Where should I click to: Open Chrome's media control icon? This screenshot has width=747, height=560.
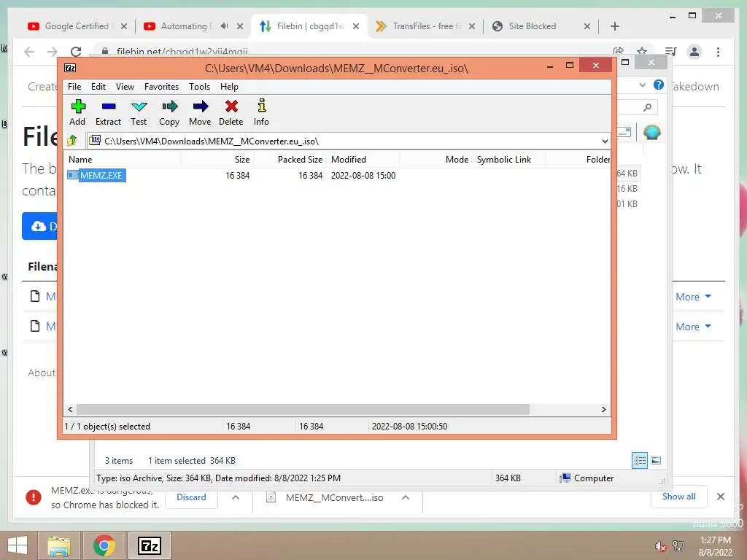pyautogui.click(x=670, y=52)
